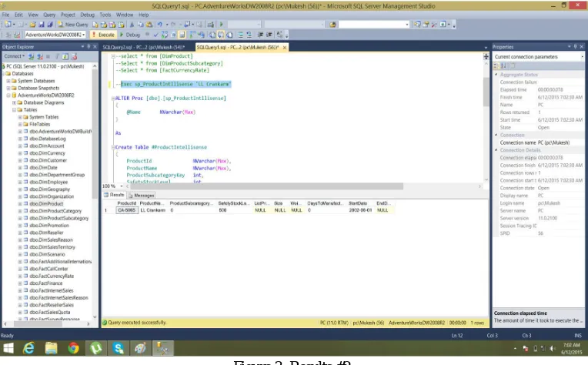
Task: Open Query Options from the SQL toolbar
Action: coord(173,35)
